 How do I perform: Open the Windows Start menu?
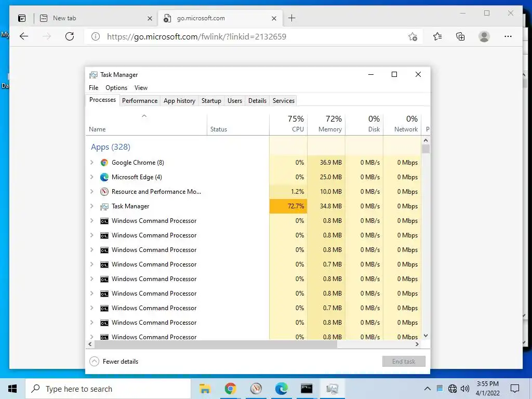12,389
